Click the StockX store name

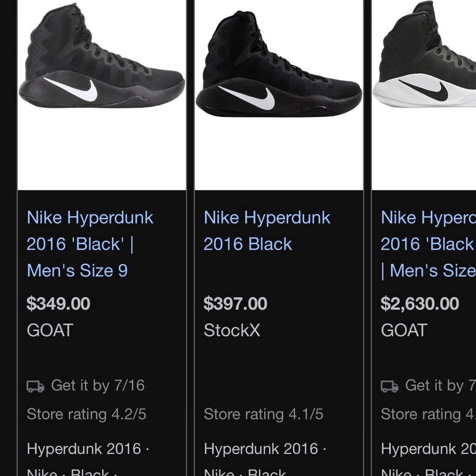(x=231, y=330)
